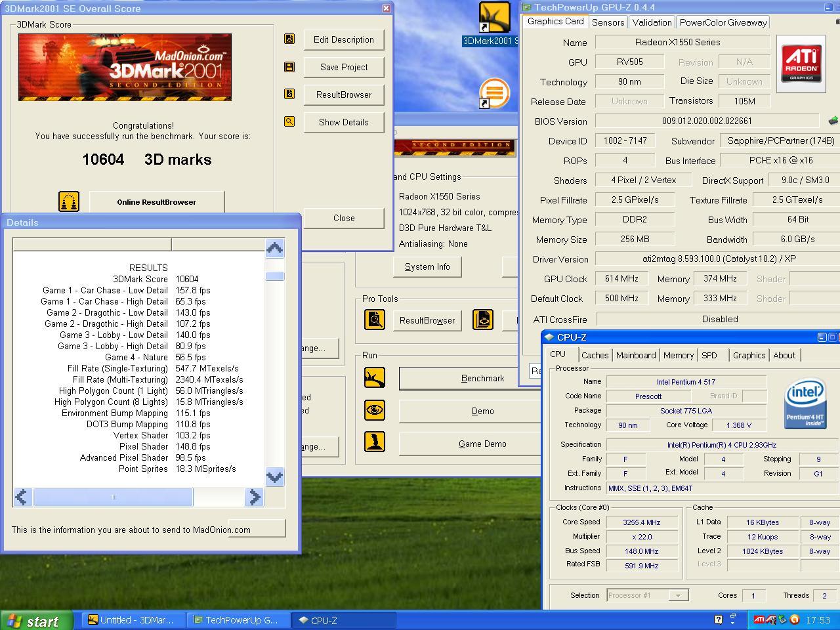
Task: Switch to TechPowerUp GPU-Z taskbar item
Action: coord(240,620)
